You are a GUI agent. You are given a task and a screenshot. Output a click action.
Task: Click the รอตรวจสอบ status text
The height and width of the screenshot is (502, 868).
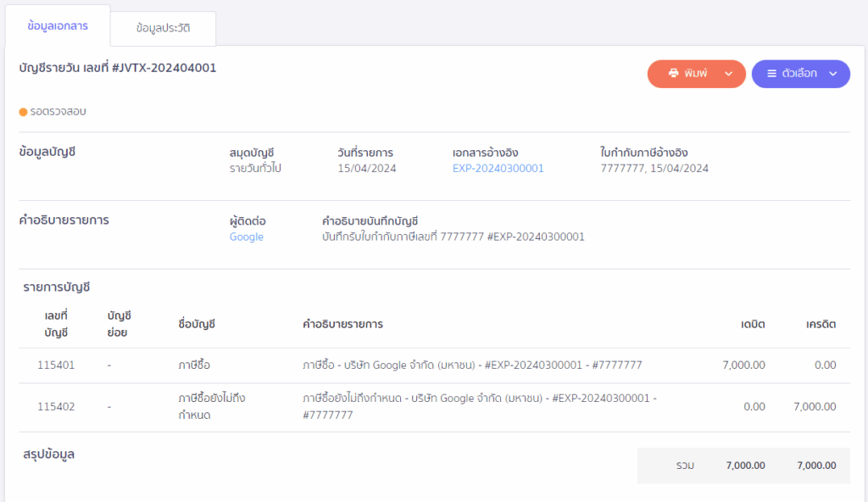58,111
